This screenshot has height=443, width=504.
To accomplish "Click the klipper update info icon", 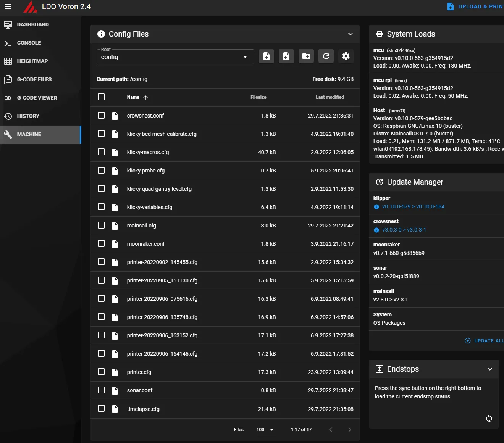I will tap(376, 207).
